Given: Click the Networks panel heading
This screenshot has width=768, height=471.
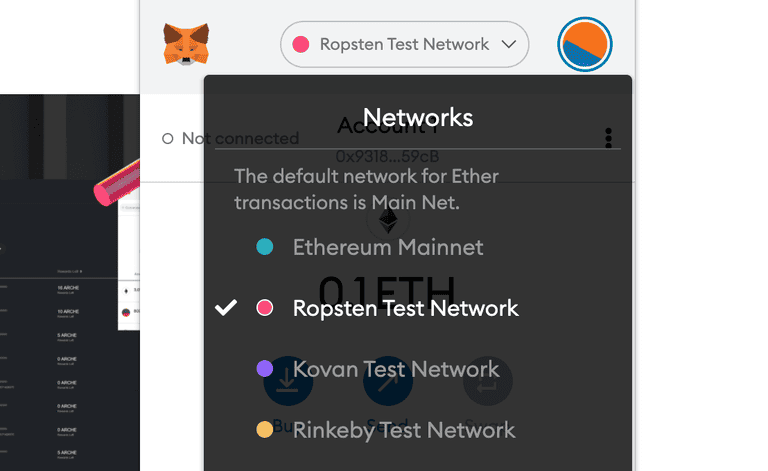Looking at the screenshot, I should [x=418, y=117].
